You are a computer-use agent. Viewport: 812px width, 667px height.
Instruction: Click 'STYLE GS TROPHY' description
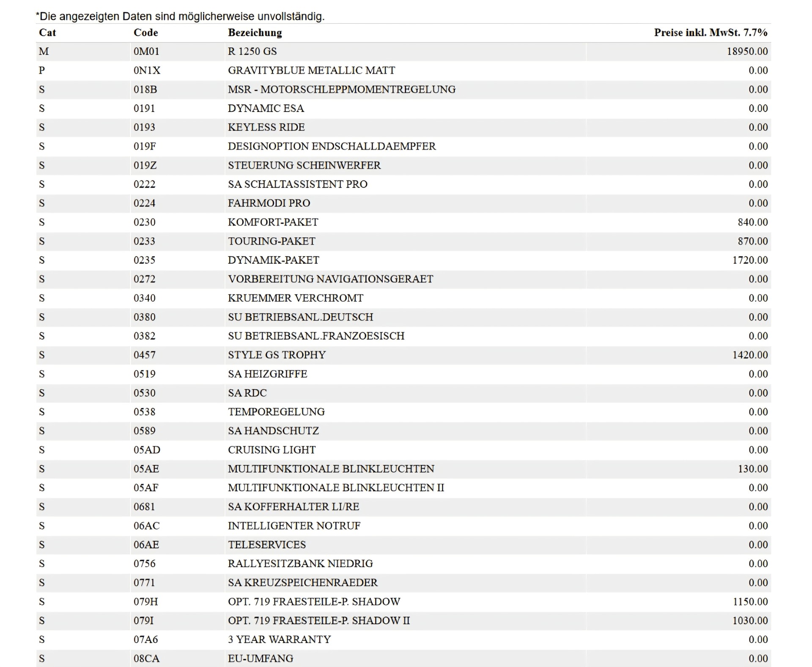pyautogui.click(x=277, y=355)
